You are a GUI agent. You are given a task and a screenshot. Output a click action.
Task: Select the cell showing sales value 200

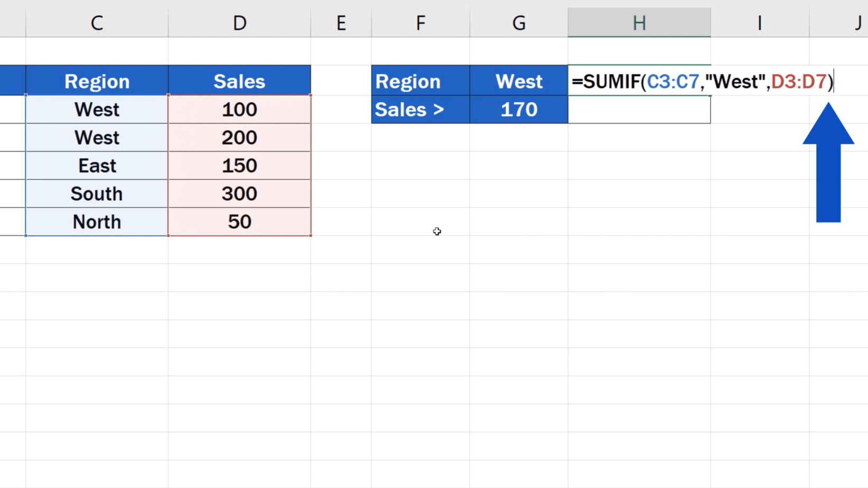(240, 137)
